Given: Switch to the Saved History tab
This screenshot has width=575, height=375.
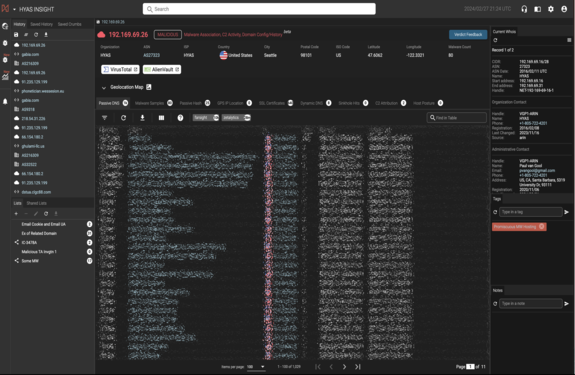Looking at the screenshot, I should 41,24.
